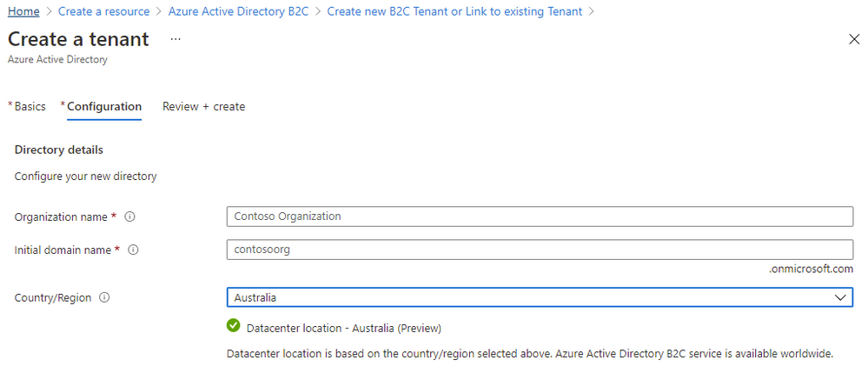Viewport: 868px width, 373px height.
Task: Switch to the Basics tab
Action: click(x=27, y=106)
